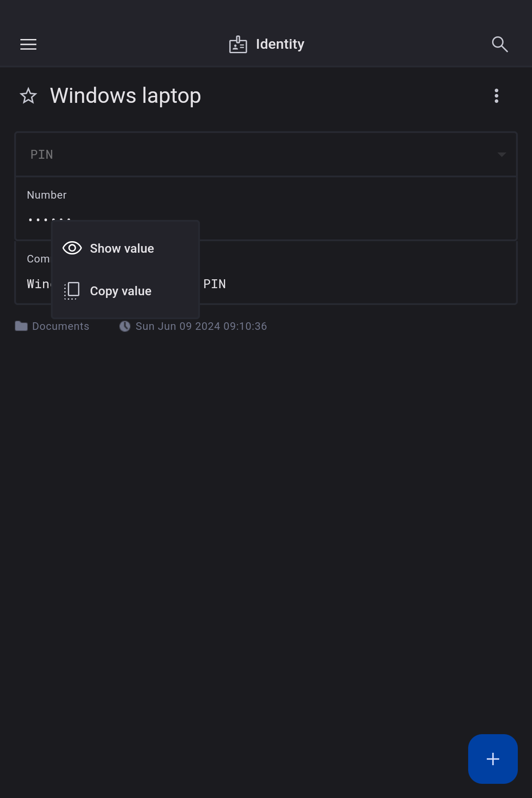This screenshot has width=532, height=798.
Task: Open the three-dot more options menu
Action: pos(497,96)
